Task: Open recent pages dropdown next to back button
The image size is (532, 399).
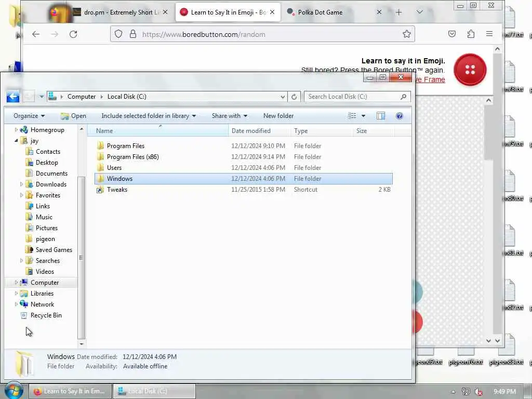Action: tap(42, 97)
